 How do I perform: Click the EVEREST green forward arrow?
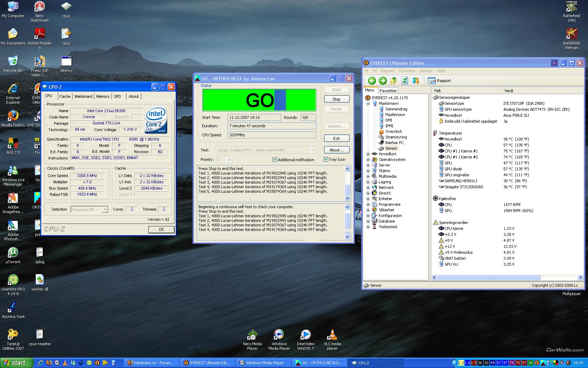(x=383, y=81)
